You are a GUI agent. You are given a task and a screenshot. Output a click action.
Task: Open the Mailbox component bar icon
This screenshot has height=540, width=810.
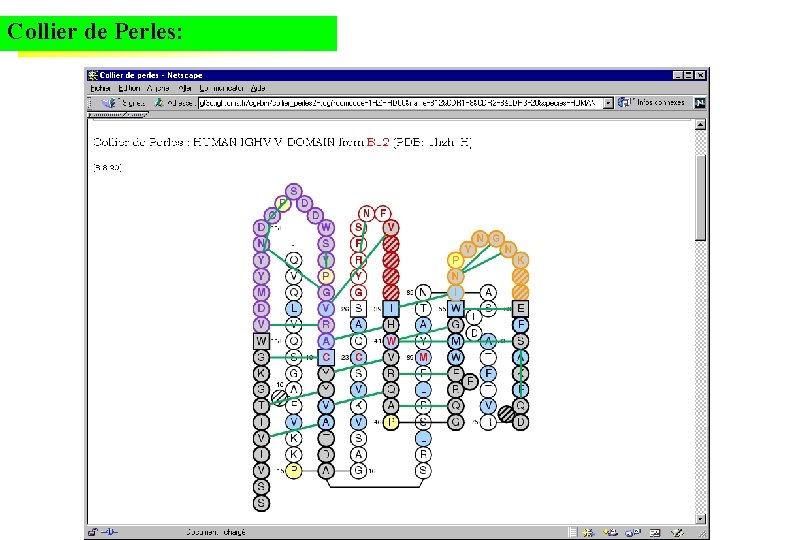610,532
